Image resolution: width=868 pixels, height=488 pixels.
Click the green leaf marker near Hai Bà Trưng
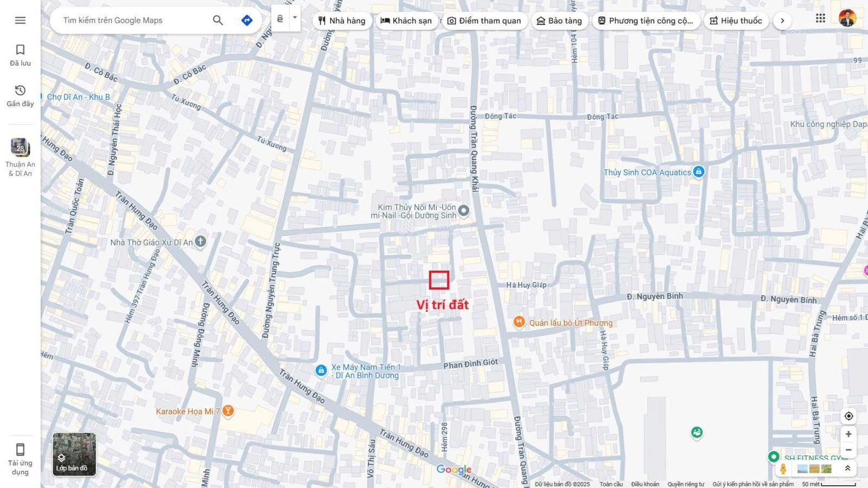tap(697, 432)
